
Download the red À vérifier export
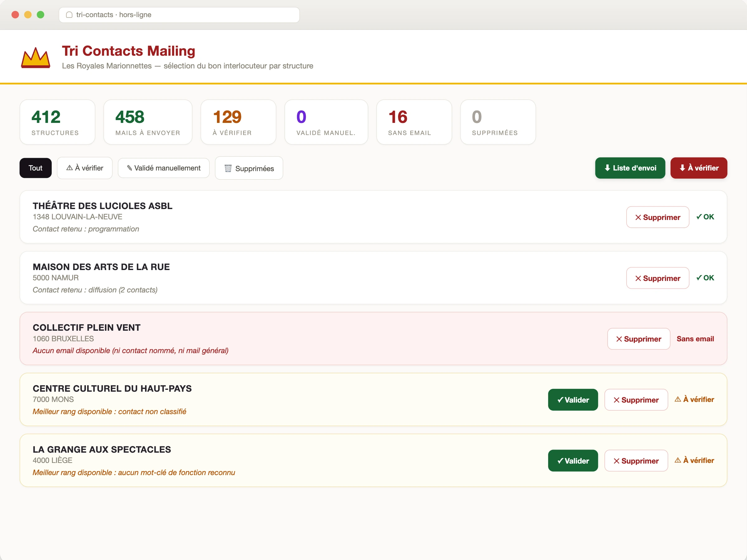(x=699, y=168)
